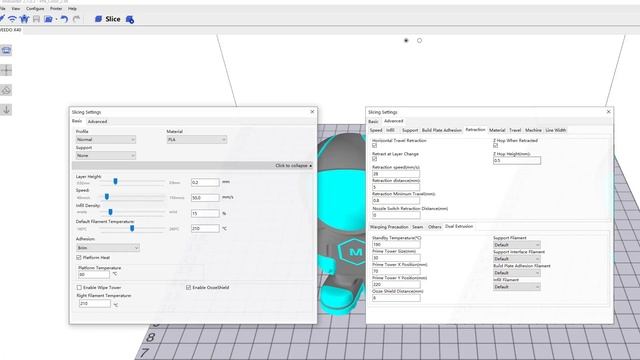The height and width of the screenshot is (360, 640).
Task: Click the Layer Height slider handle
Action: click(116, 181)
